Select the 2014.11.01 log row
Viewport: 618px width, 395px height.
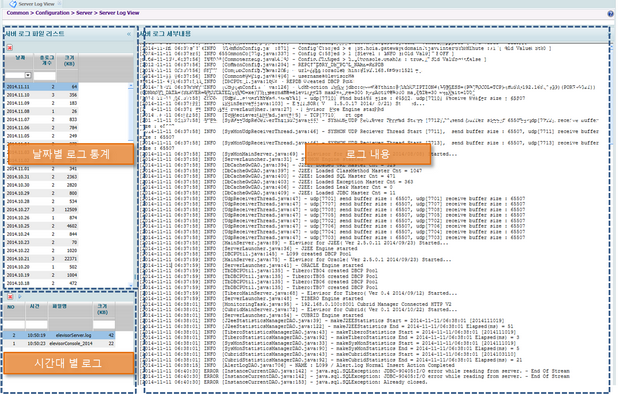pyautogui.click(x=42, y=169)
